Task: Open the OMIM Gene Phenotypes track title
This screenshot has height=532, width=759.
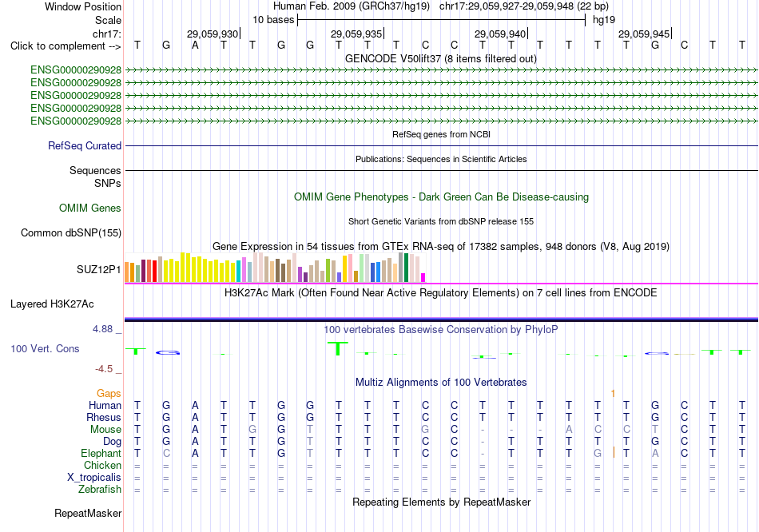Action: 441,197
